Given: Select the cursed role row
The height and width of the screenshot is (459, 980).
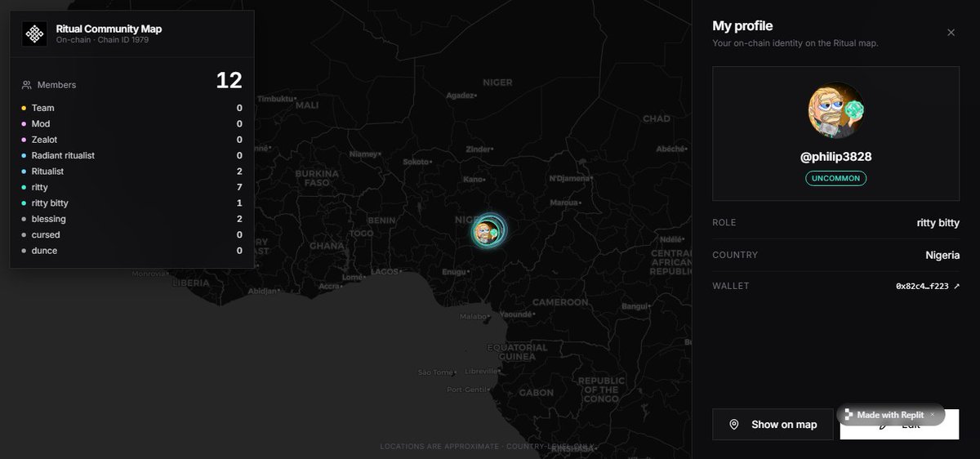Looking at the screenshot, I should pyautogui.click(x=132, y=234).
